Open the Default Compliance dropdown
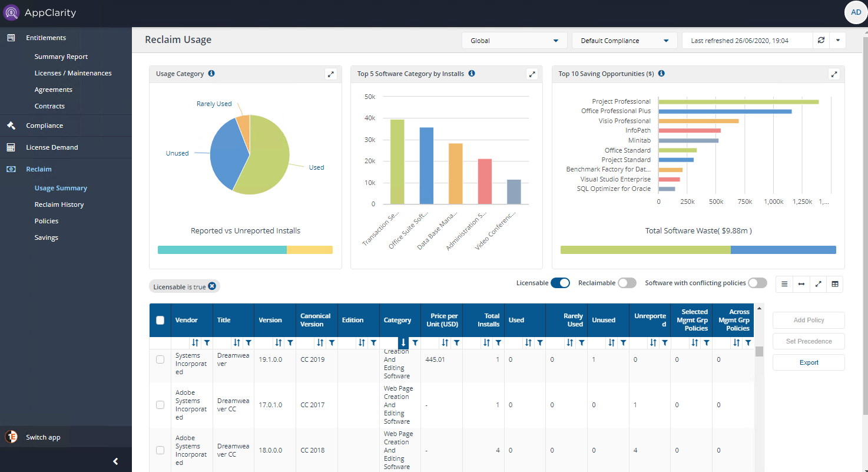 (x=625, y=41)
